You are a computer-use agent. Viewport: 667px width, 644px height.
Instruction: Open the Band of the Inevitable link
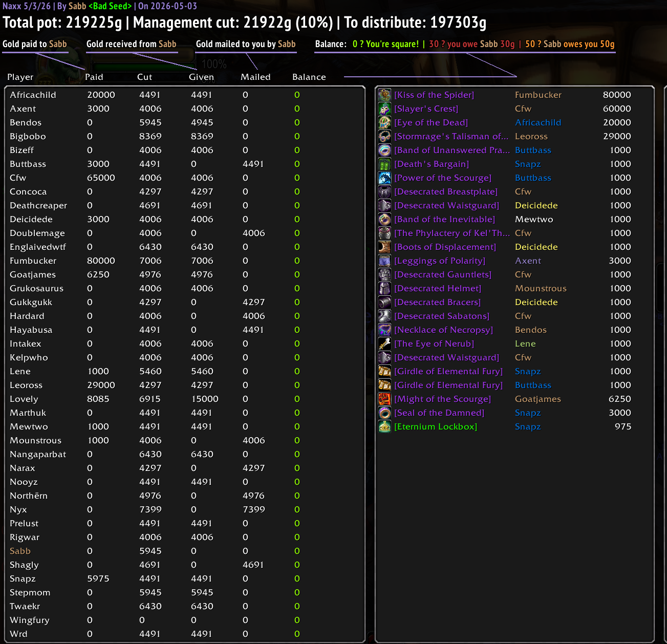(444, 219)
